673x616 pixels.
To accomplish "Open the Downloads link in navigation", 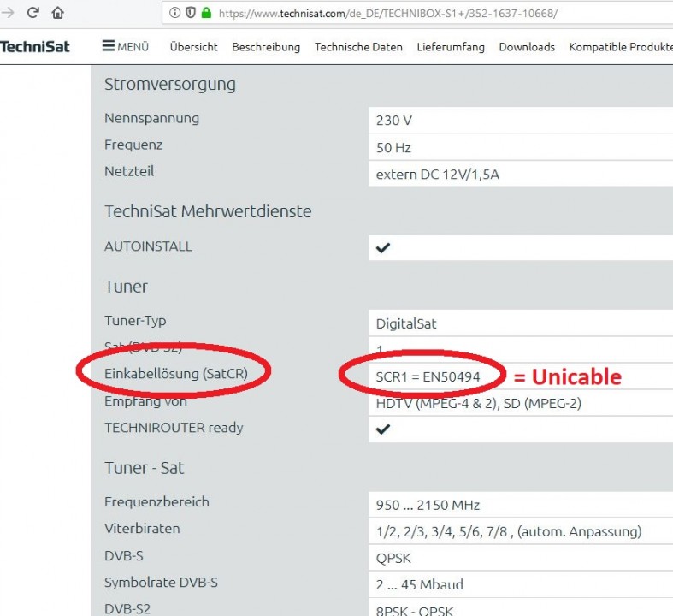I will [x=527, y=47].
